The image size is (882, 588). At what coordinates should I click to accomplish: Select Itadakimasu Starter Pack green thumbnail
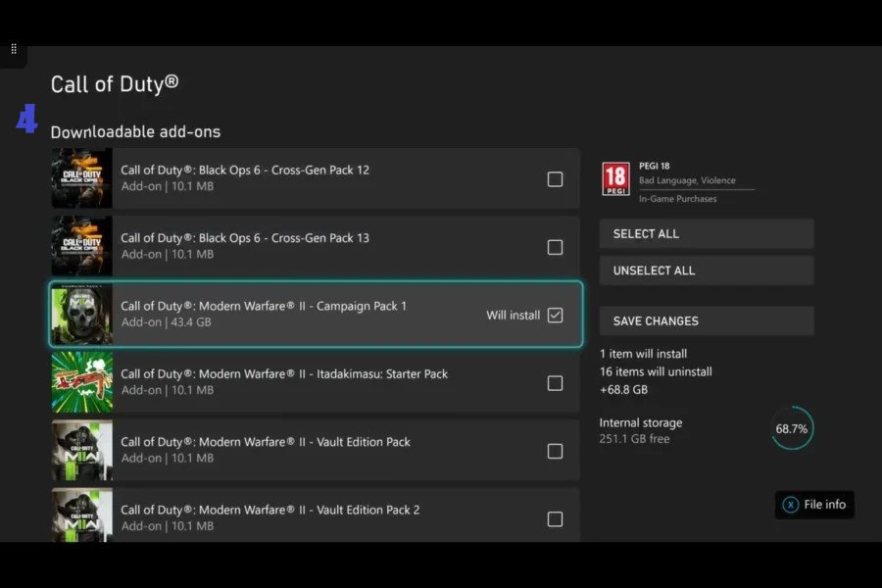pyautogui.click(x=81, y=382)
